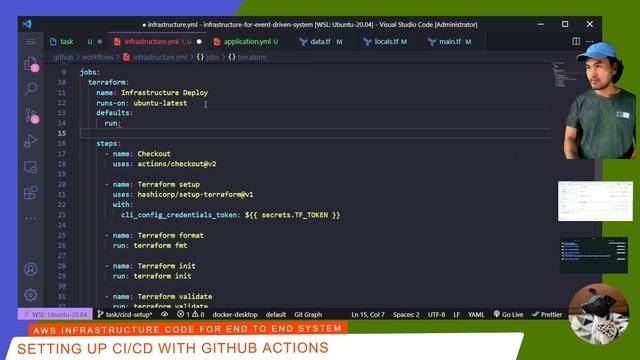Click 'cli_config_credentials_token' key

pos(179,215)
